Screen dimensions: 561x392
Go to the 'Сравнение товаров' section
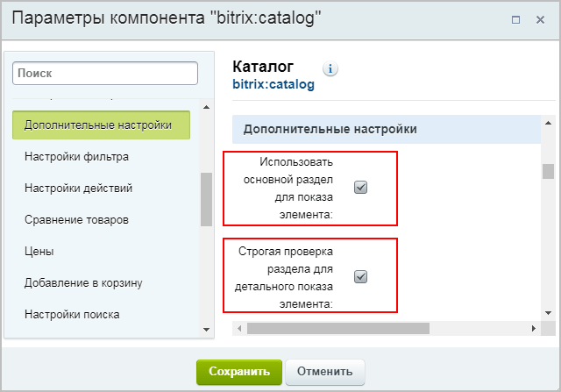point(76,220)
